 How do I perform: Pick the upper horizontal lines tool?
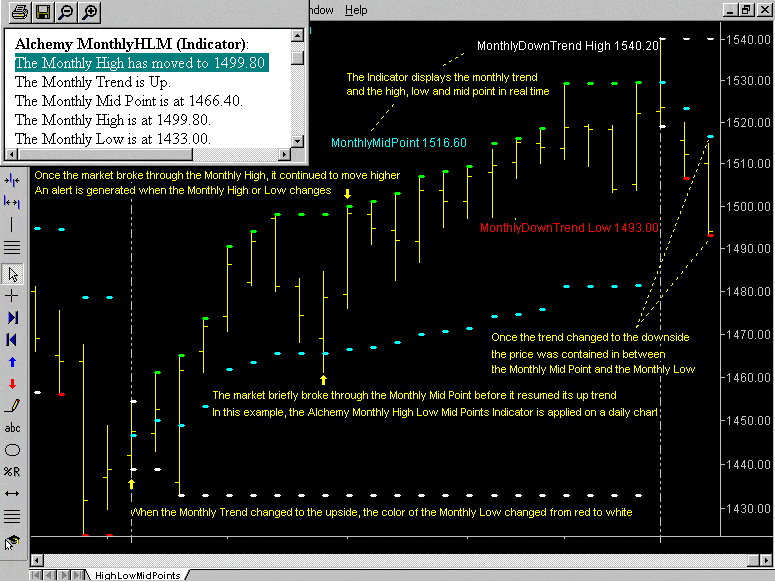tap(12, 247)
